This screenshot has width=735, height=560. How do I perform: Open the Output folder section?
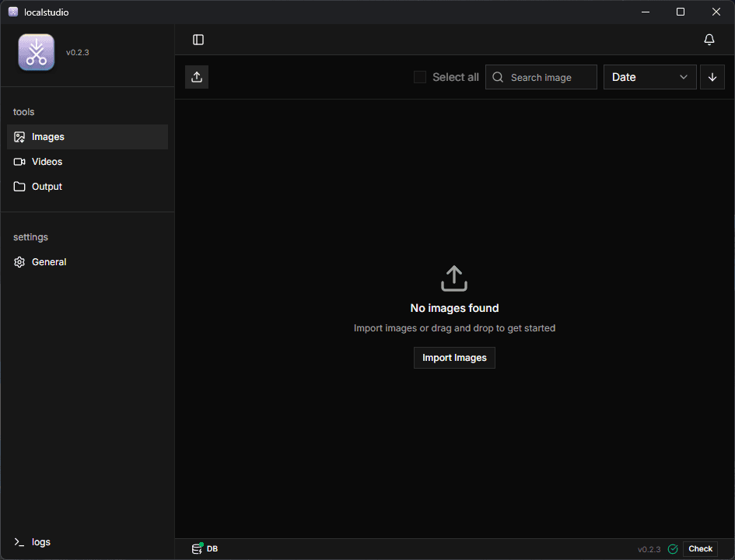point(87,187)
